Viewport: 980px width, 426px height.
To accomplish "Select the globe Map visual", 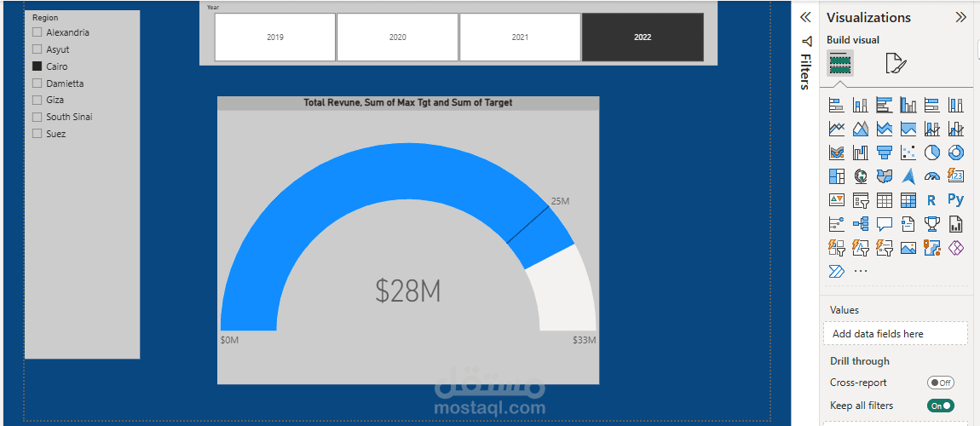I will 861,176.
